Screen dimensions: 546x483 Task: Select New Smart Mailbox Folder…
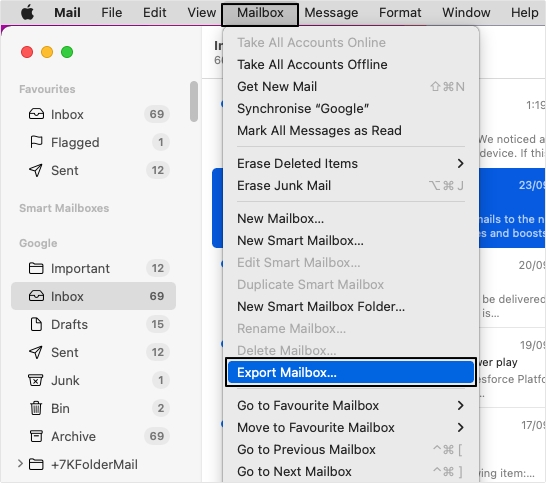(x=351, y=306)
